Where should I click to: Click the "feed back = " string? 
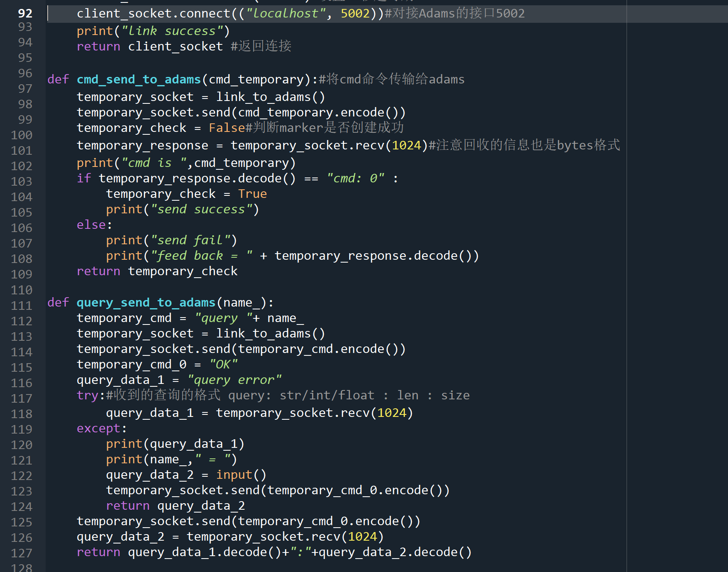201,256
